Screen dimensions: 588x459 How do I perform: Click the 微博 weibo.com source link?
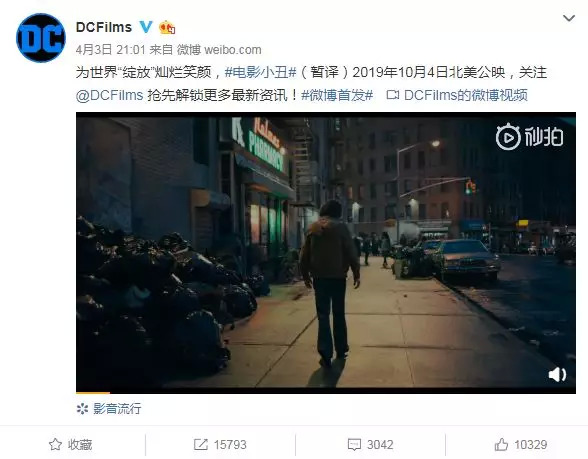[x=219, y=50]
